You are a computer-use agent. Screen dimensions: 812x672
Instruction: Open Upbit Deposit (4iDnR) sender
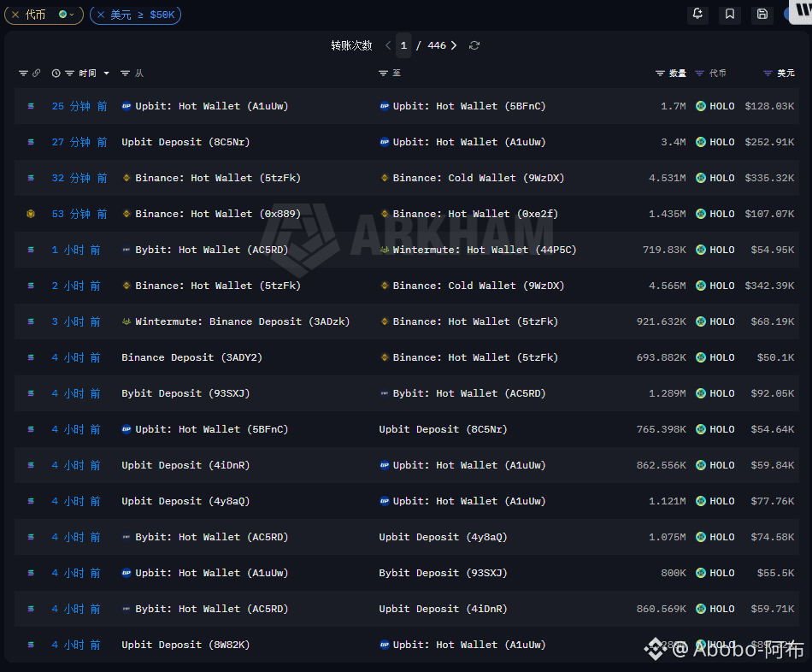185,465
